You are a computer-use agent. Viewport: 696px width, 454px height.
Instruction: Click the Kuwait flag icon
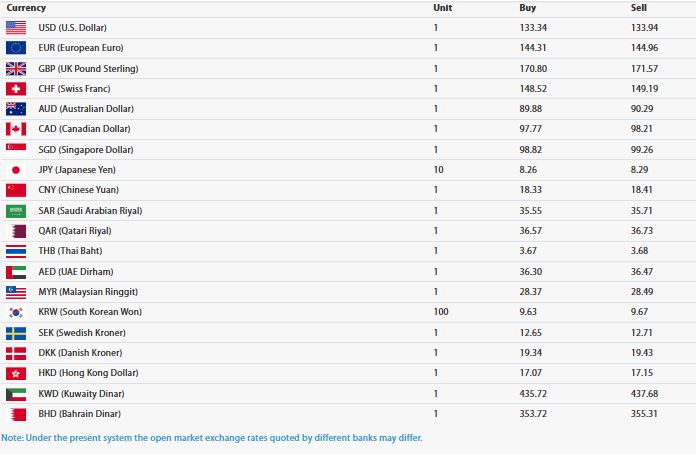pyautogui.click(x=16, y=393)
